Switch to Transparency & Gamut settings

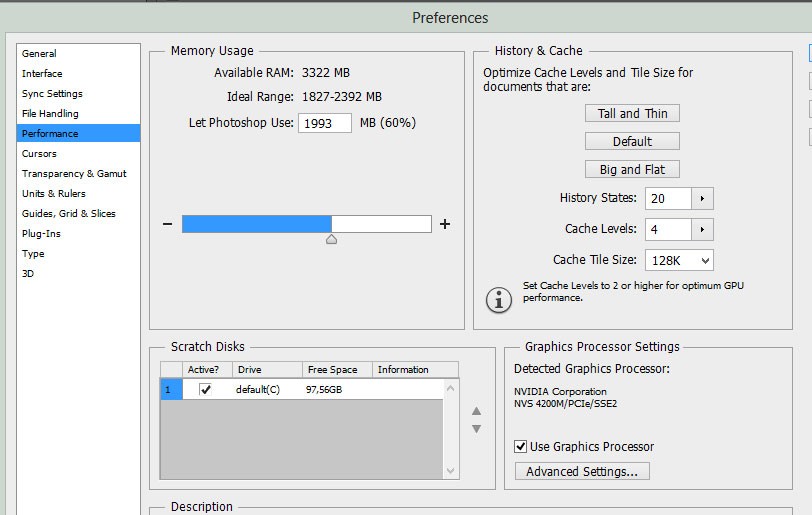pos(74,173)
